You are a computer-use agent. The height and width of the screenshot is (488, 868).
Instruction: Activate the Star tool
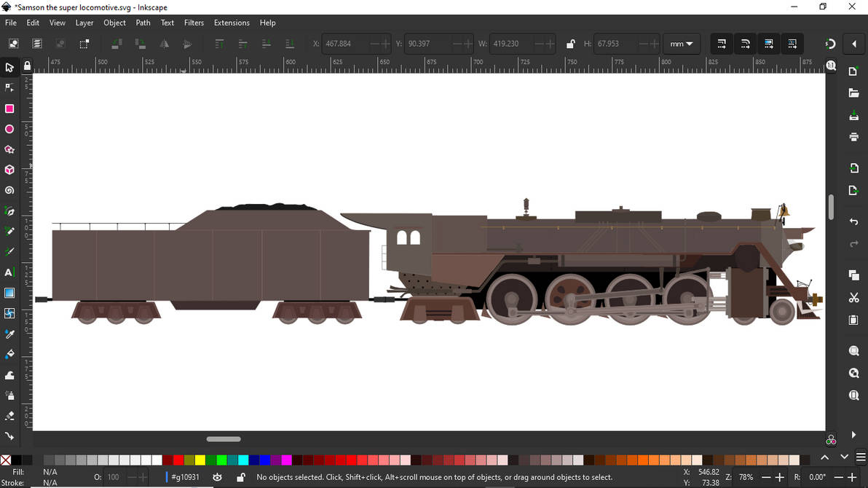pos(9,149)
